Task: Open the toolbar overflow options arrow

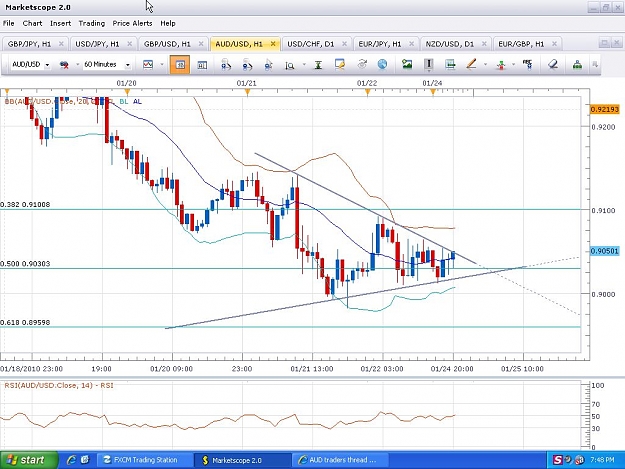Action: coord(595,65)
